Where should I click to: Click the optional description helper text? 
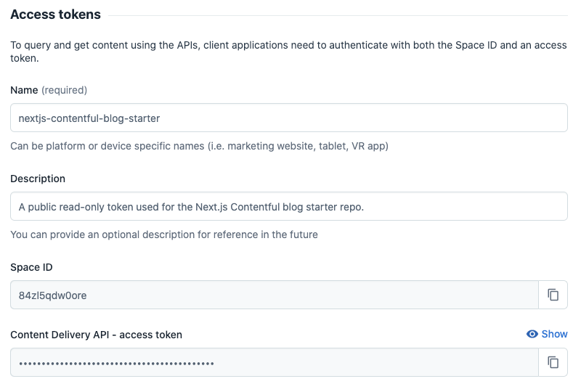coord(163,234)
